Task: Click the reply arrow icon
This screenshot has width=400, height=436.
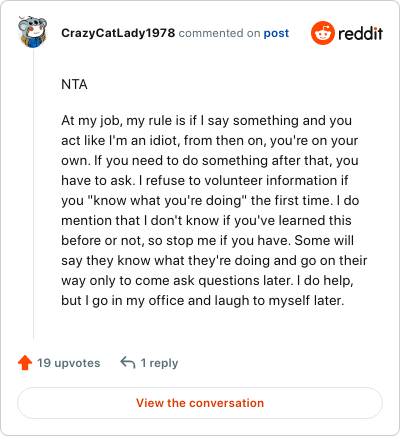Action: (128, 362)
